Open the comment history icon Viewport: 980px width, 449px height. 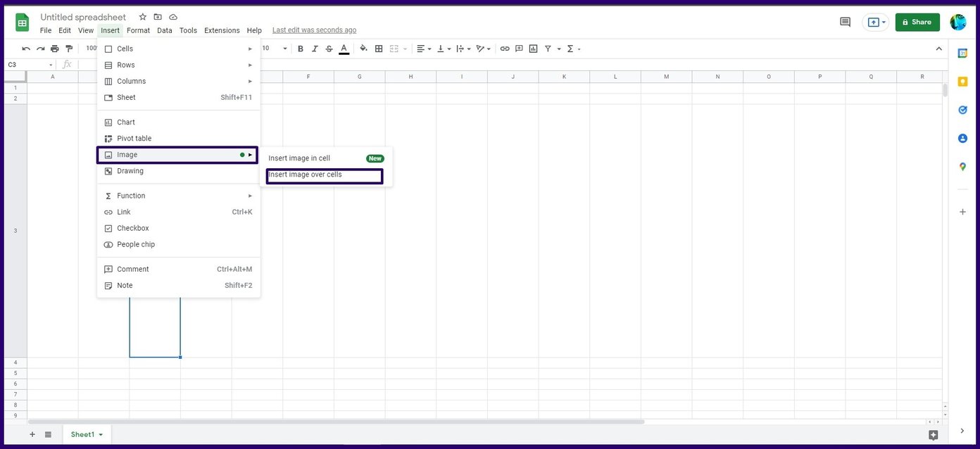click(x=846, y=22)
